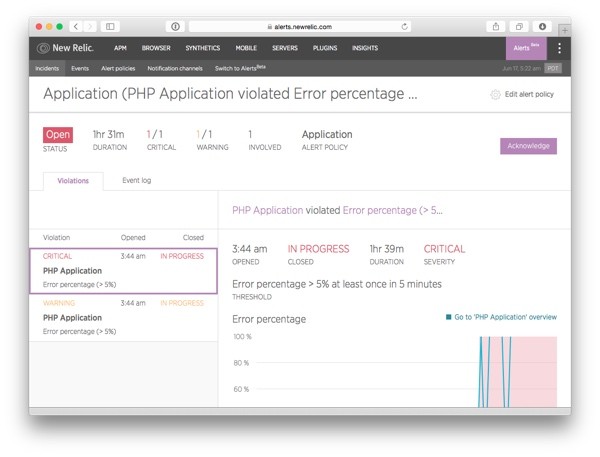Image resolution: width=600 pixels, height=457 pixels.
Task: Click the reader info icon left of address bar
Action: coord(175,26)
